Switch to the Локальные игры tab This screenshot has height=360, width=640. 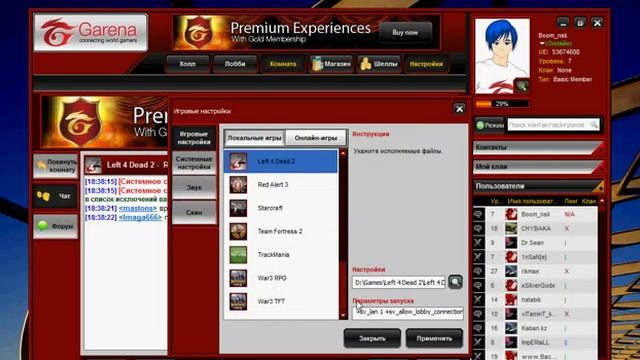(x=254, y=138)
